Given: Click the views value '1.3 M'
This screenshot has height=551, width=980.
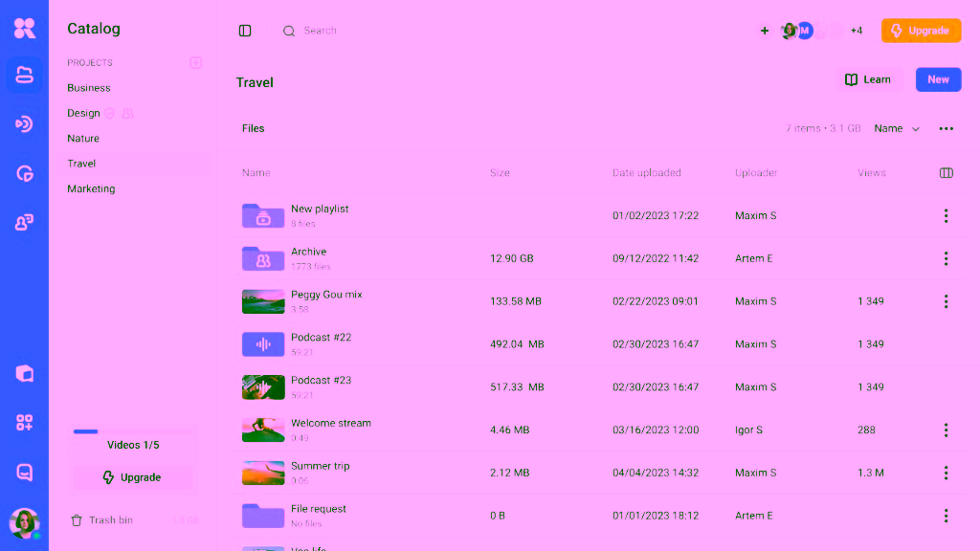Looking at the screenshot, I should pyautogui.click(x=870, y=473).
